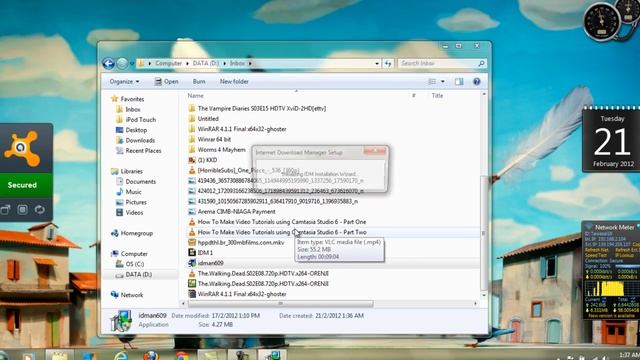
Task: Open Recent Places in Favorites
Action: (x=143, y=151)
